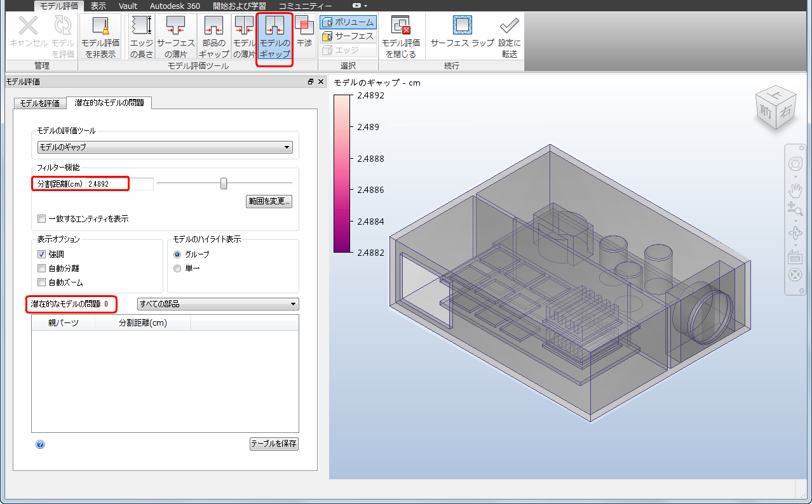
Task: Click the zoom navigation icon
Action: (795, 208)
